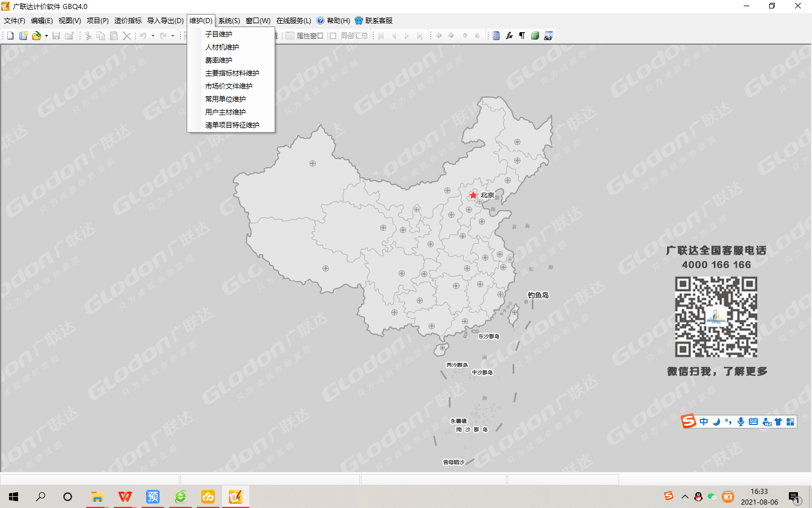
Task: Open the 帮助(H) menu
Action: pyautogui.click(x=333, y=20)
